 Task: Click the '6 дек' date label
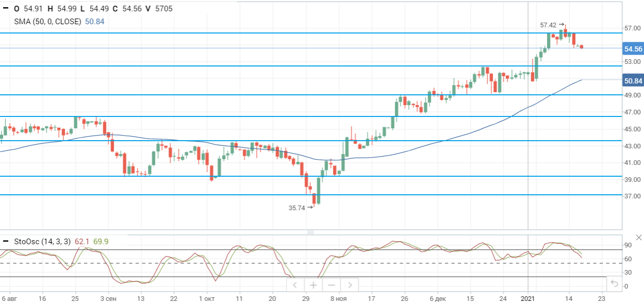[437, 298]
